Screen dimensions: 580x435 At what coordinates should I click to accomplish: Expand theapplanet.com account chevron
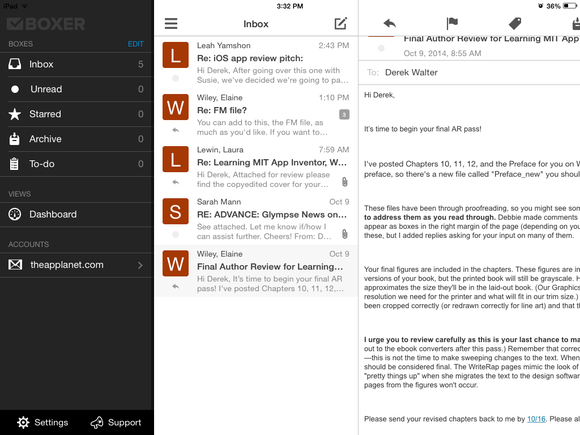point(140,265)
